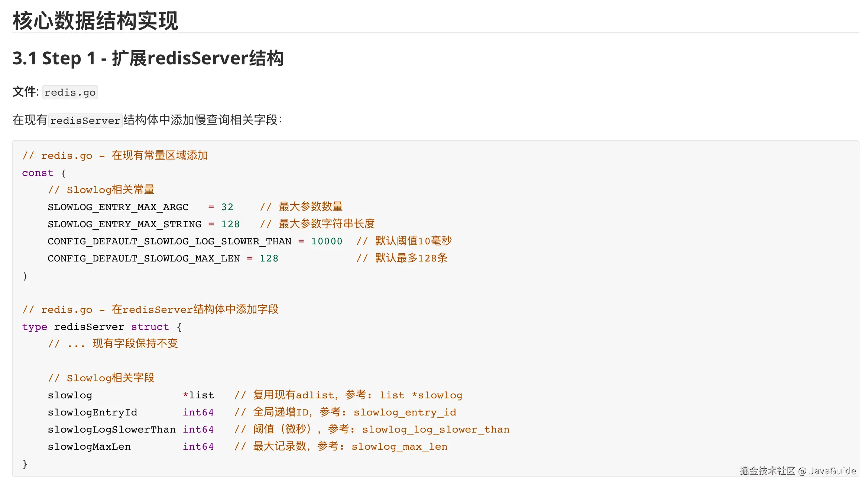Screen dimensions: 868x488
Task: Click CONFIG_DEFAULT_SLOWLOG_LOG_SLOWER_THAN constant
Action: tap(169, 241)
